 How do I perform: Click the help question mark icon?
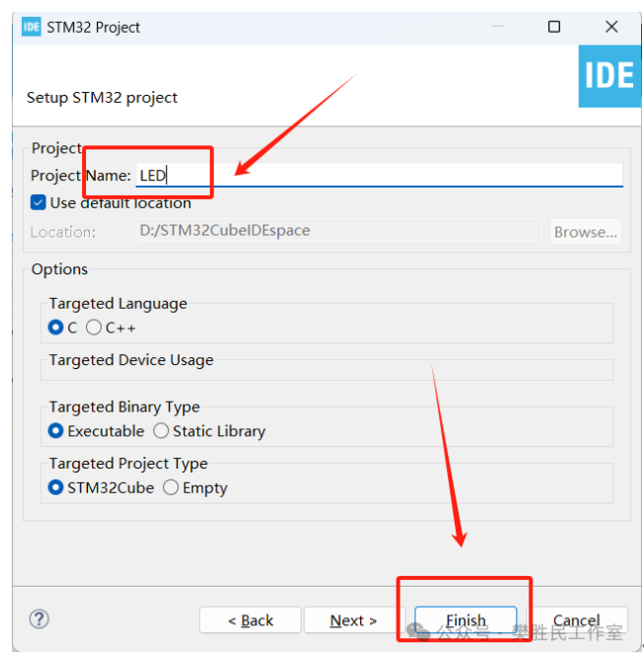pyautogui.click(x=39, y=618)
